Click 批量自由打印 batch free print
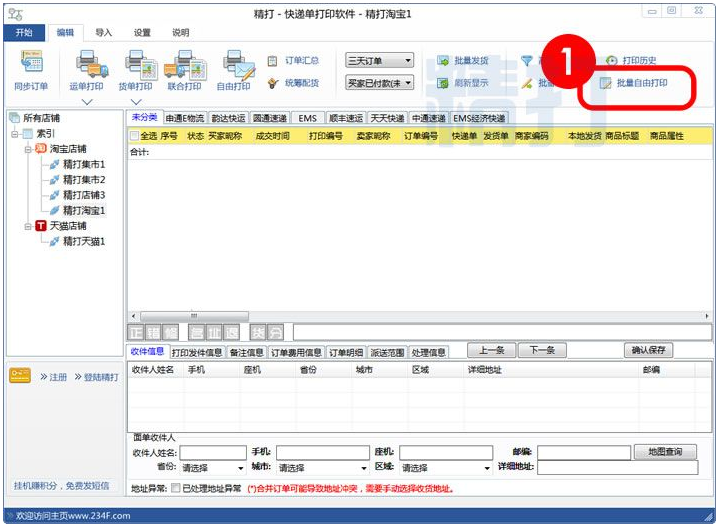 click(634, 83)
